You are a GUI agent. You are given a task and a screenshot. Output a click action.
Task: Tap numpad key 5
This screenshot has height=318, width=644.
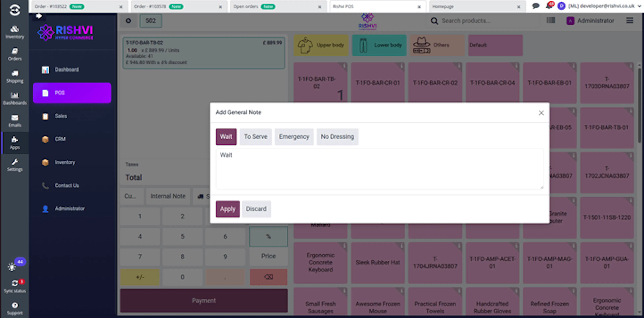pos(182,236)
